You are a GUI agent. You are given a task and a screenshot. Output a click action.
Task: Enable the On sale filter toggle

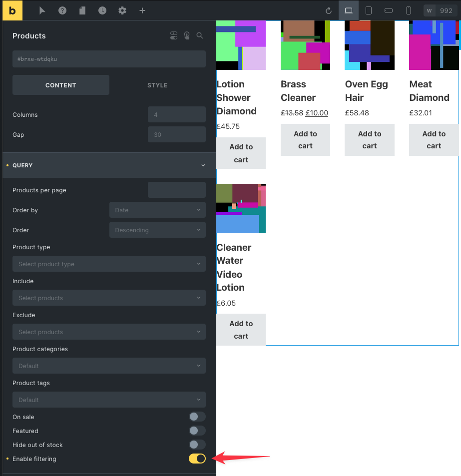point(197,417)
